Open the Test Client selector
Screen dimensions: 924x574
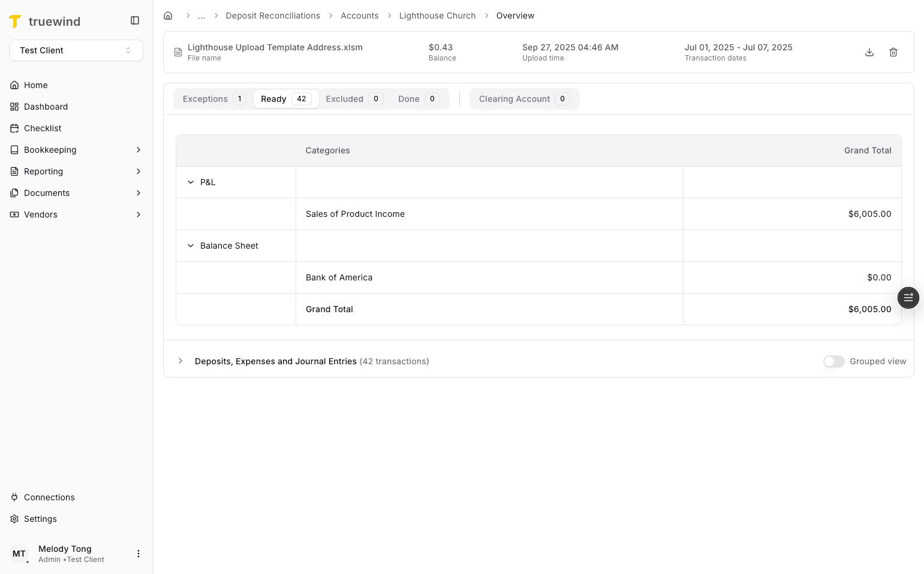click(x=76, y=50)
